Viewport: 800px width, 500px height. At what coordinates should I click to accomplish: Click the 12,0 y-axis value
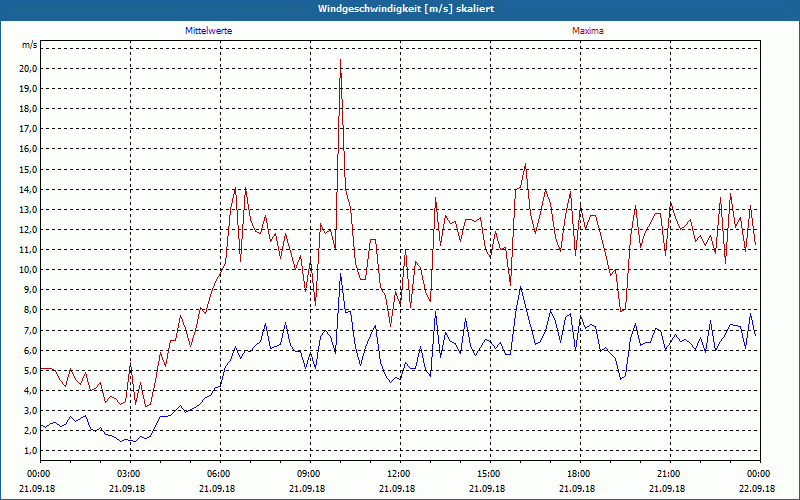pos(29,230)
